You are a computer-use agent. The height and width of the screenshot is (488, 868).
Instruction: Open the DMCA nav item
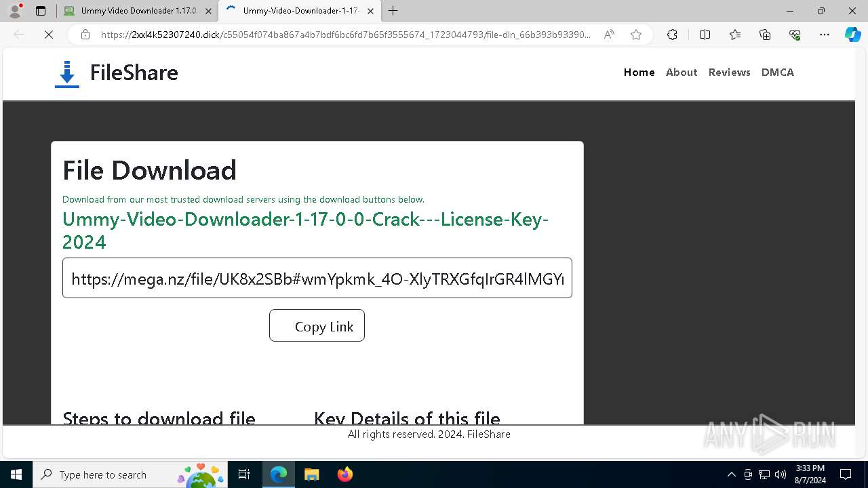[778, 72]
